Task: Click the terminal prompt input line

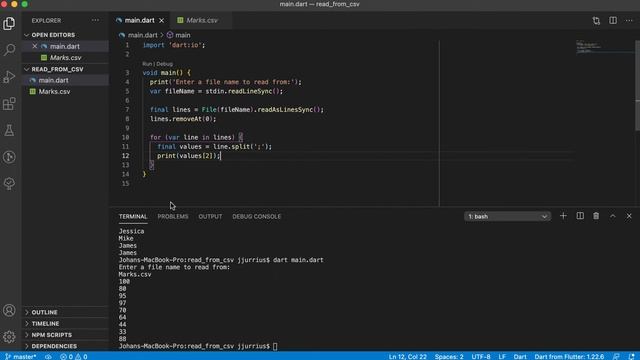Action: [x=198, y=346]
